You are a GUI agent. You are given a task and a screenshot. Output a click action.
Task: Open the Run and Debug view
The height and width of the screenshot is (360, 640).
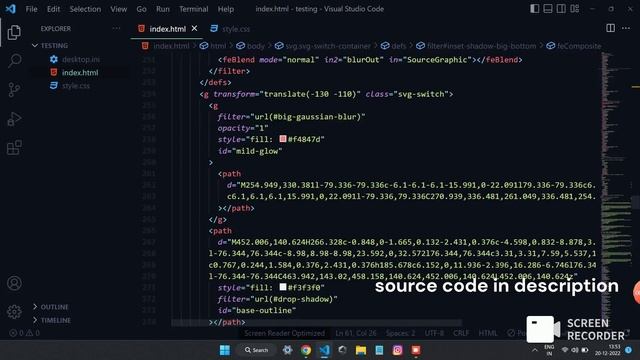(14, 119)
